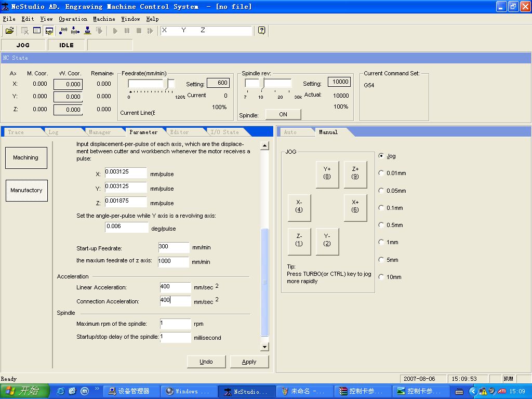The image size is (532, 399).
Task: Click the Help question mark toolbar icon
Action: pyautogui.click(x=261, y=31)
